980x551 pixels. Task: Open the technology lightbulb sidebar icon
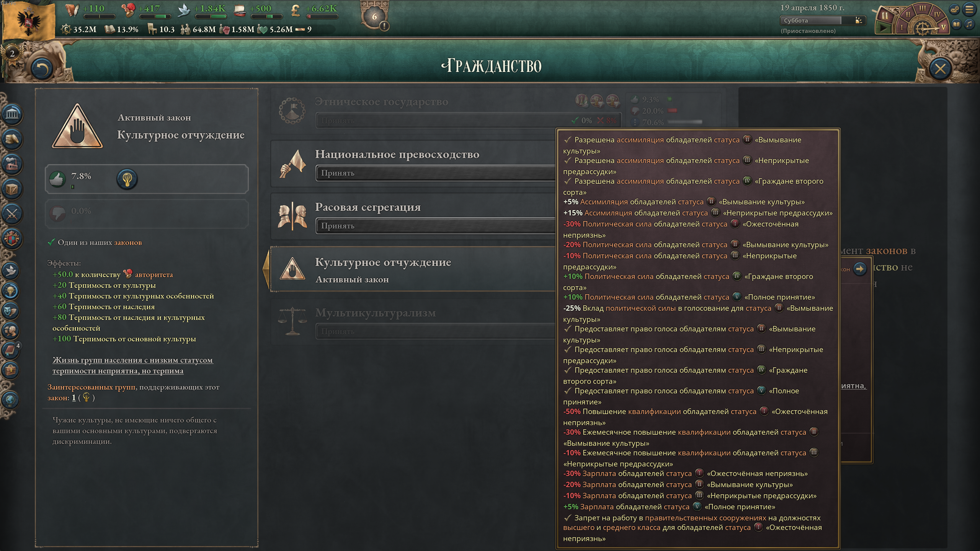(x=10, y=291)
